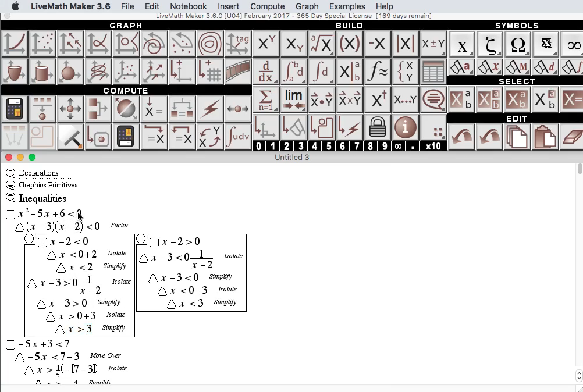Click the circle marker of the x−2>0 case

pos(141,238)
